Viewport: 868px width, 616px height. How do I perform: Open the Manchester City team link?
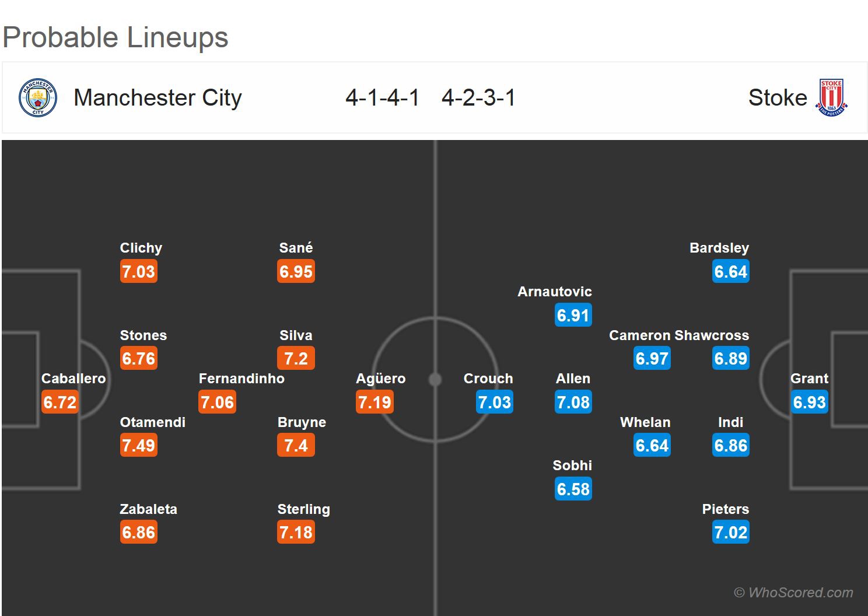[x=157, y=98]
